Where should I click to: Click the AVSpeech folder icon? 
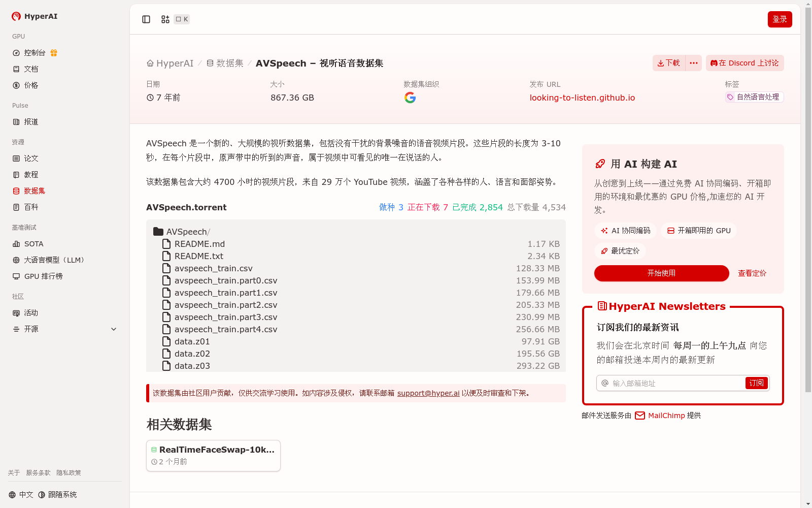158,232
